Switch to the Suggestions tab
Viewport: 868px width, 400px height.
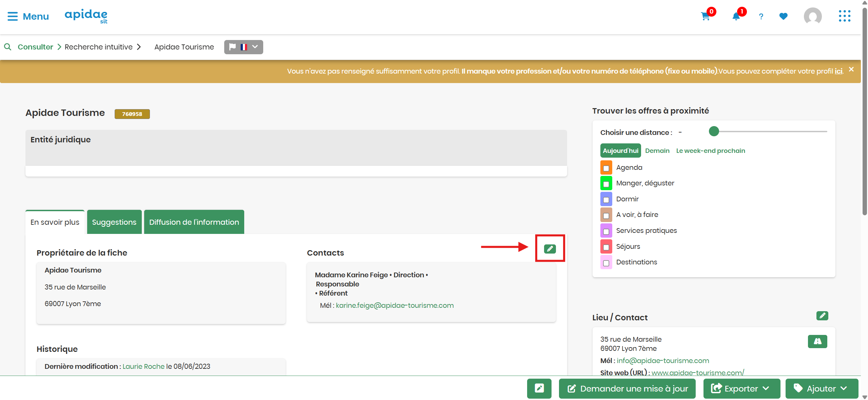coord(114,222)
